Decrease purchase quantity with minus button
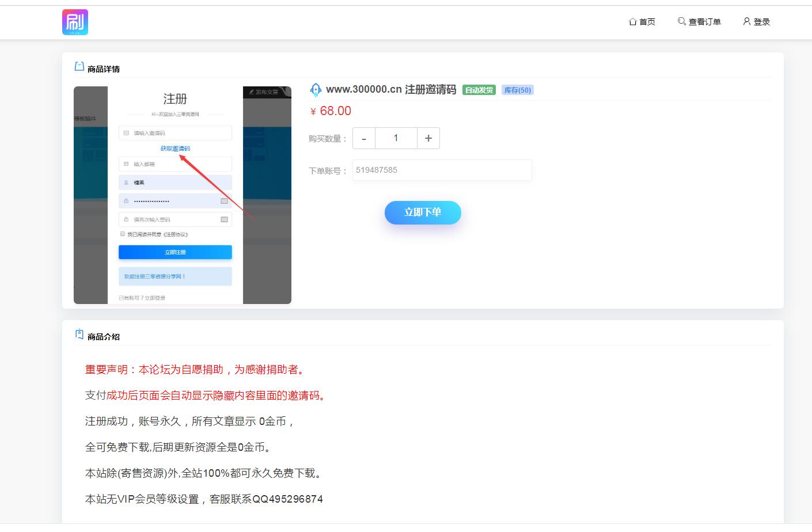812x532 pixels. [364, 138]
